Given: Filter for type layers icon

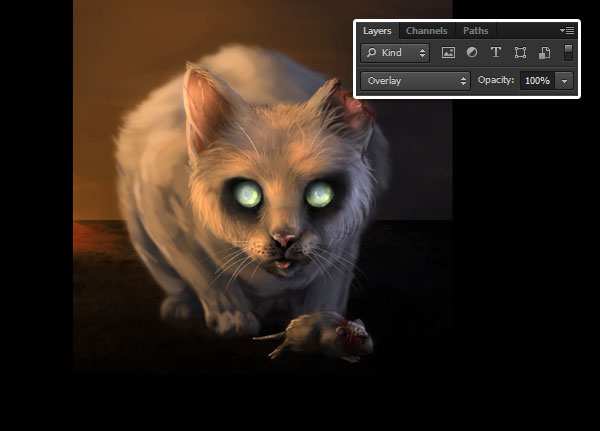Looking at the screenshot, I should pyautogui.click(x=496, y=52).
